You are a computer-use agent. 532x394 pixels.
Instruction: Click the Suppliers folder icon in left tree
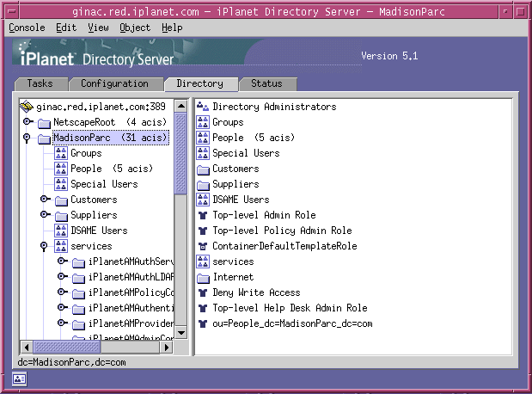coord(61,216)
